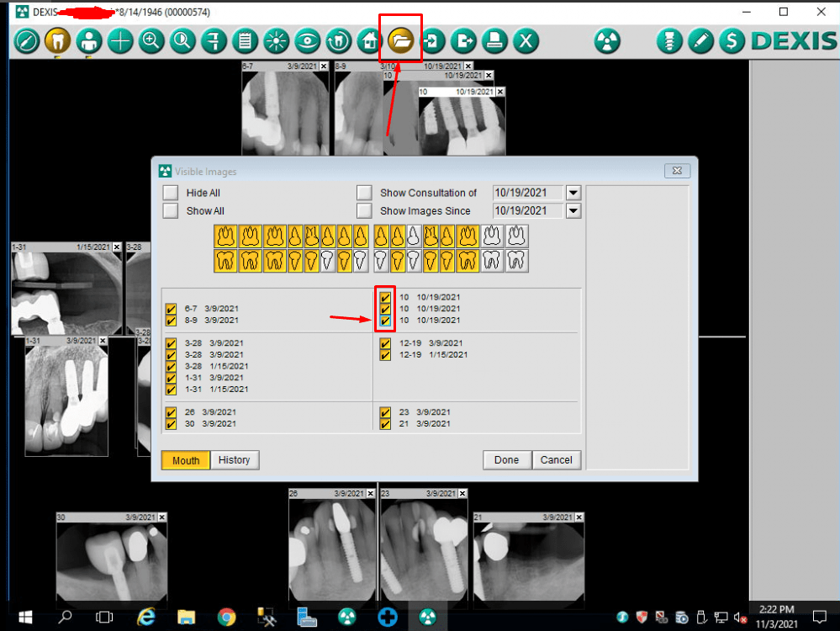Open the Windows notification center
The height and width of the screenshot is (631, 840).
819,617
